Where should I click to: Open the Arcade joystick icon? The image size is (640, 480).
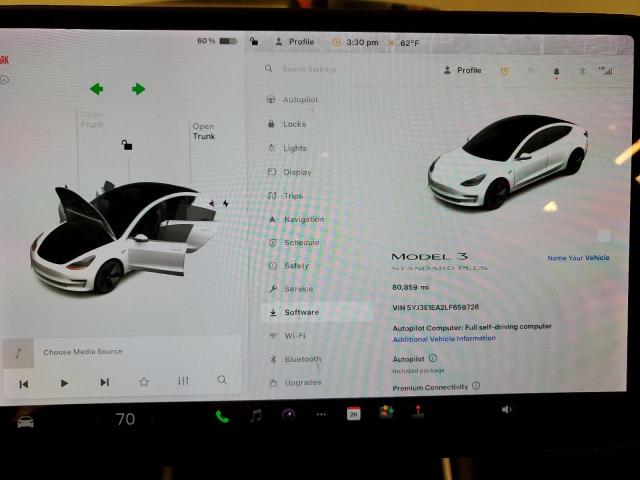point(418,411)
